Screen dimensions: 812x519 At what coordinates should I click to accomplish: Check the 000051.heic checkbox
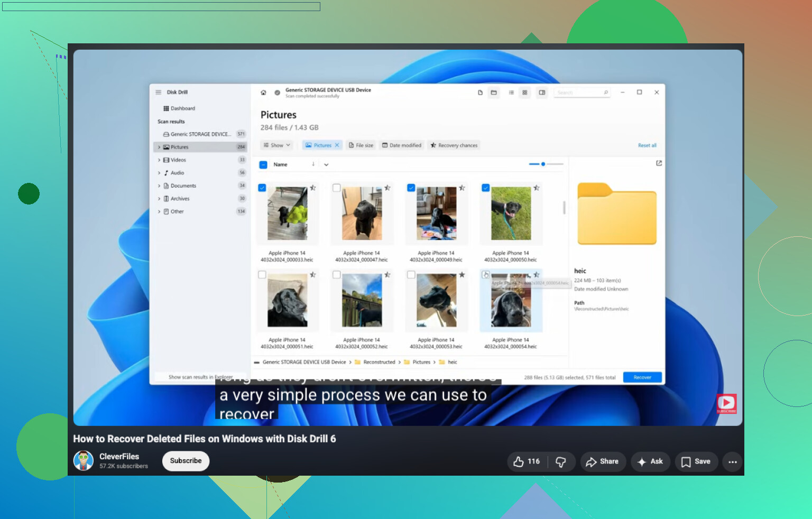262,275
